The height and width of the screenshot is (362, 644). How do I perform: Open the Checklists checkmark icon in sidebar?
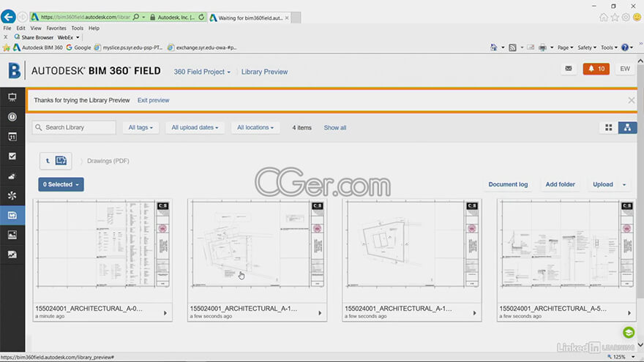pos(12,156)
